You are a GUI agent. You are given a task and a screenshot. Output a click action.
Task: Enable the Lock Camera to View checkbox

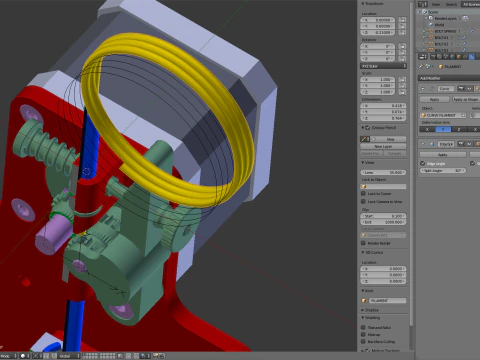(x=364, y=202)
